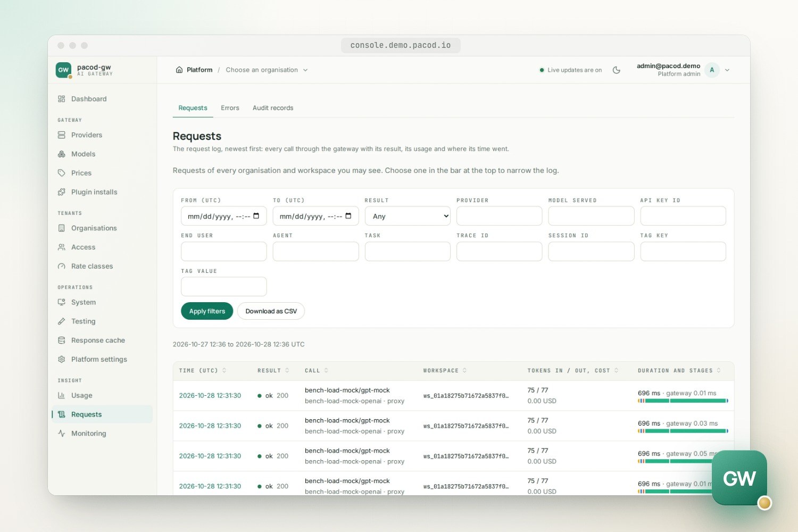Open Monitoring in the sidebar menu
This screenshot has width=798, height=532.
pyautogui.click(x=102, y=434)
